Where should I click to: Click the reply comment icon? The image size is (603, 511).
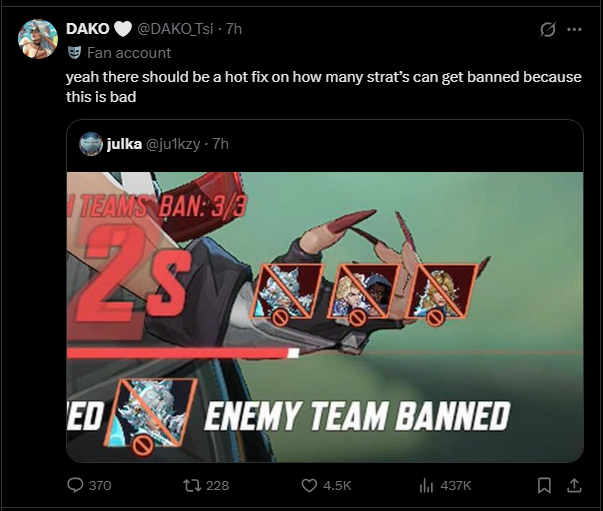(75, 485)
